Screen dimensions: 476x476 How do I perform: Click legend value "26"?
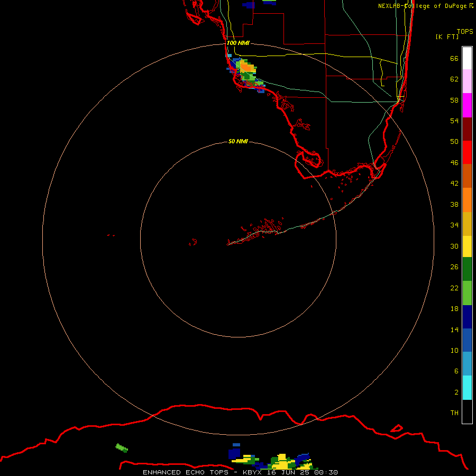[x=454, y=267]
